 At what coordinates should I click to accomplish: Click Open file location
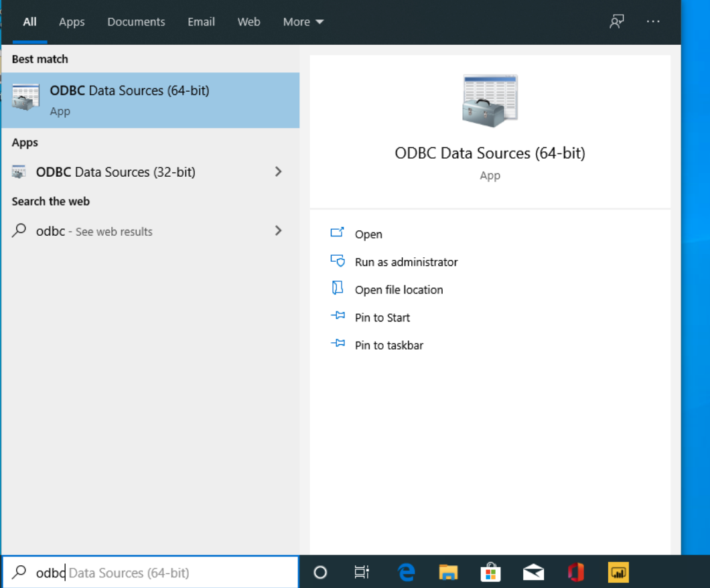tap(399, 290)
